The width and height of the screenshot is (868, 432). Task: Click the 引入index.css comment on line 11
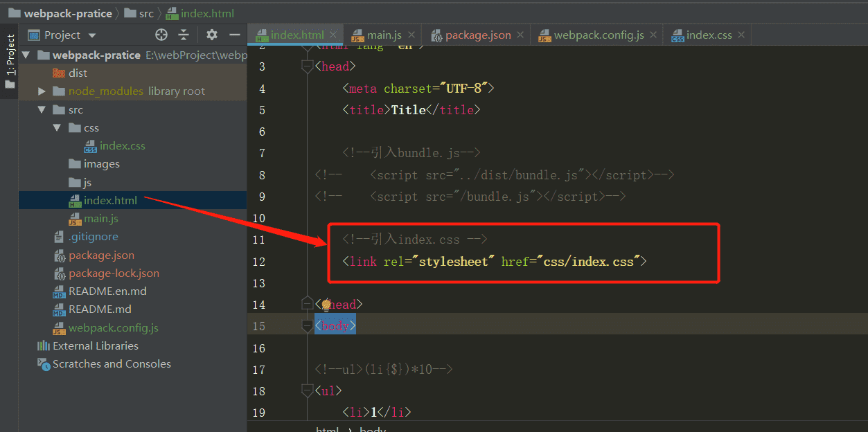(415, 240)
